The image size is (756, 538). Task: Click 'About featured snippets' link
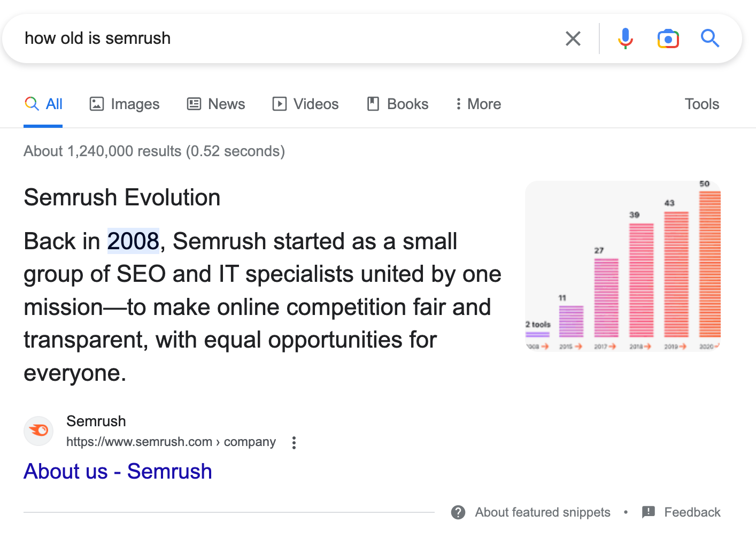(x=542, y=512)
